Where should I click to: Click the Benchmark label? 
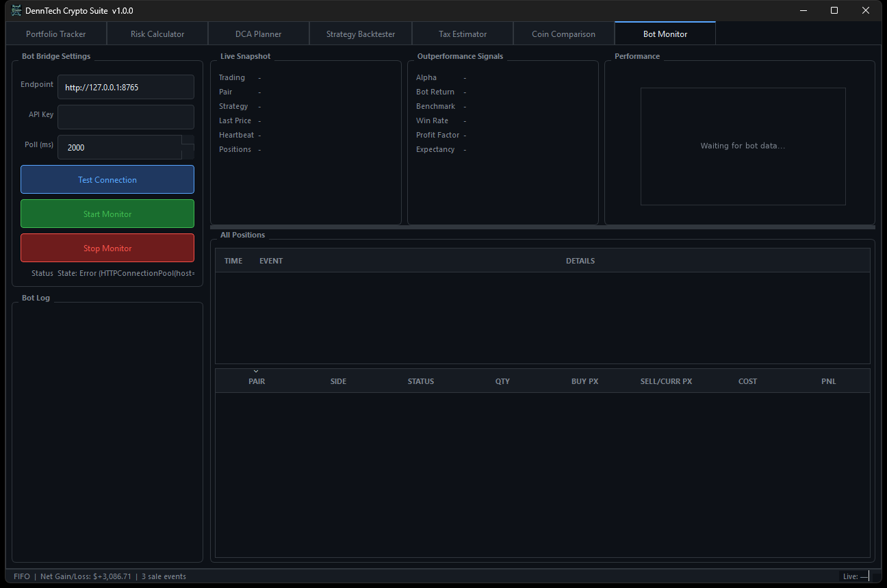435,106
